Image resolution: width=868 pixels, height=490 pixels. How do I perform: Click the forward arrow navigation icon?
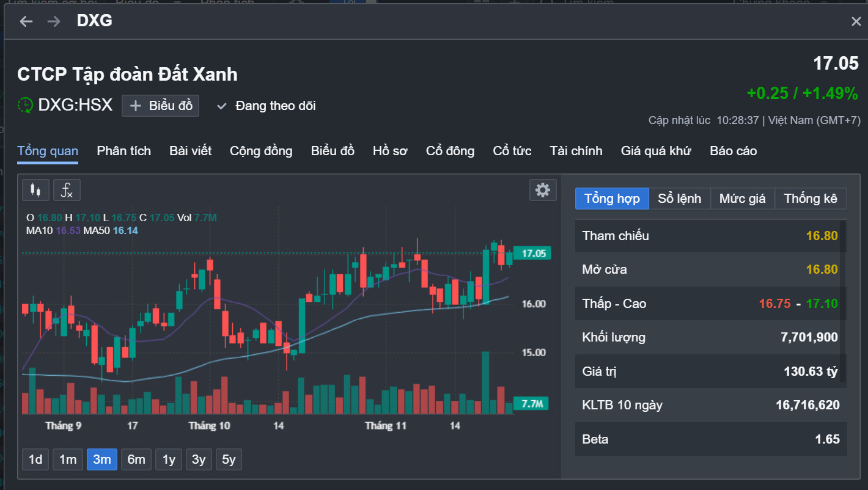(x=54, y=21)
